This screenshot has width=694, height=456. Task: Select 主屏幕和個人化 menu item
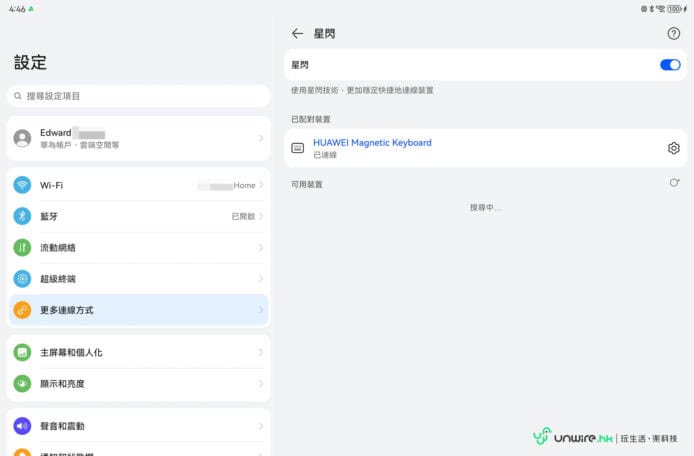pos(138,353)
